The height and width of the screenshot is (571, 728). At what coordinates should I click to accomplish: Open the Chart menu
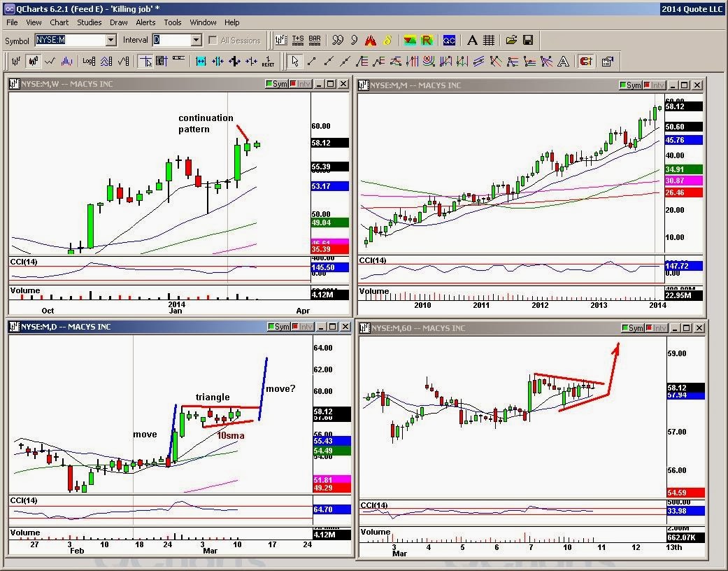tap(59, 22)
